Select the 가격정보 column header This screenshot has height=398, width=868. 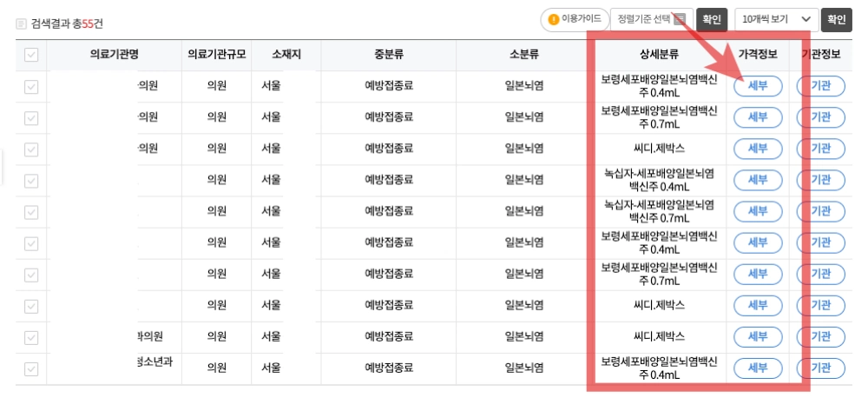click(x=758, y=55)
